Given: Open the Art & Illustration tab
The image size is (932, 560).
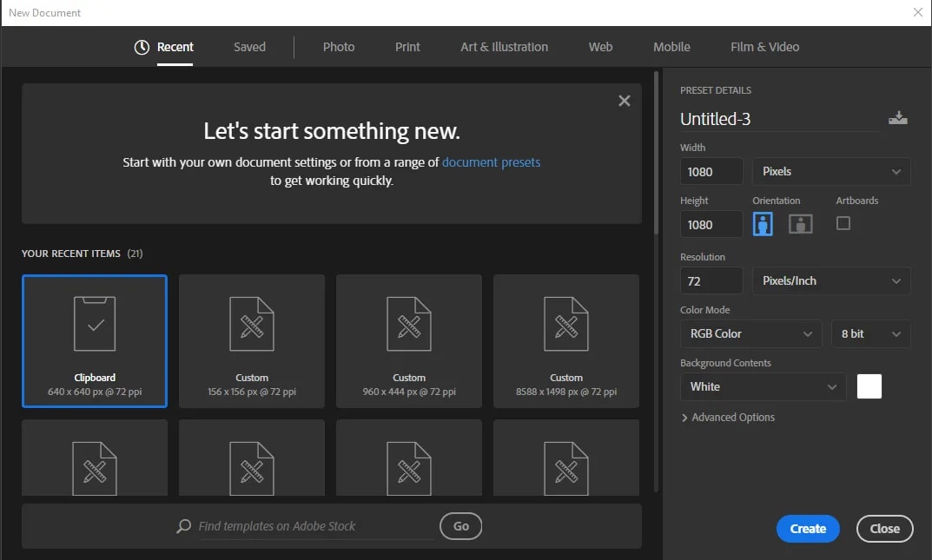Looking at the screenshot, I should click(504, 47).
